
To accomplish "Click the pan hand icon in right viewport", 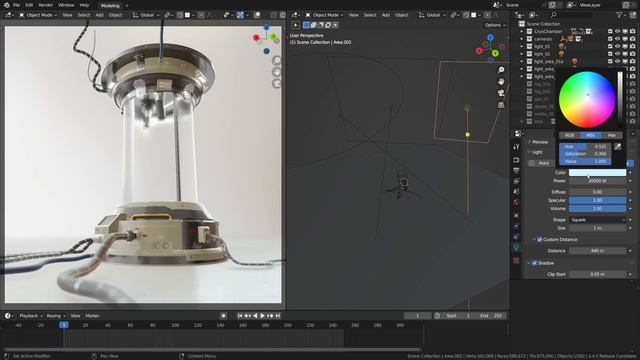I will coord(501,82).
